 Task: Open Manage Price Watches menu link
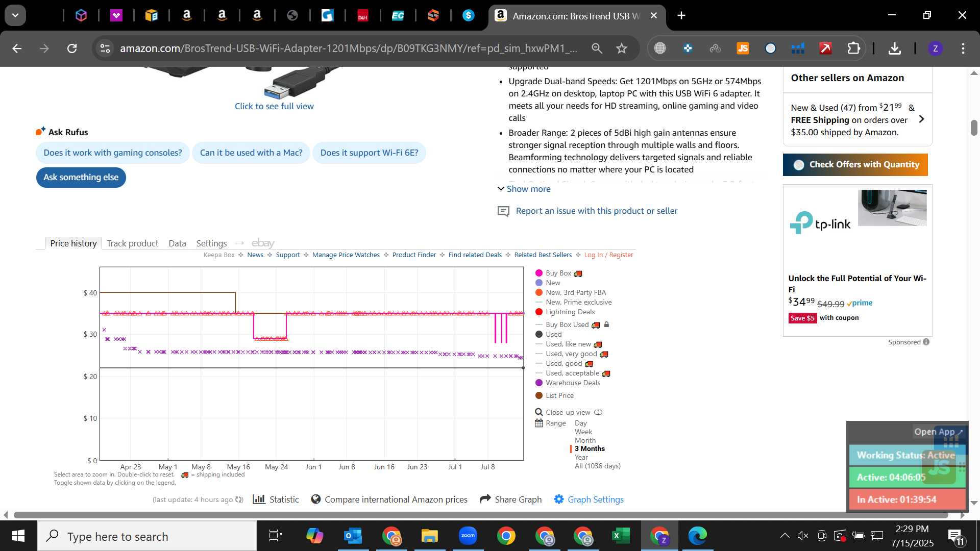pos(346,255)
